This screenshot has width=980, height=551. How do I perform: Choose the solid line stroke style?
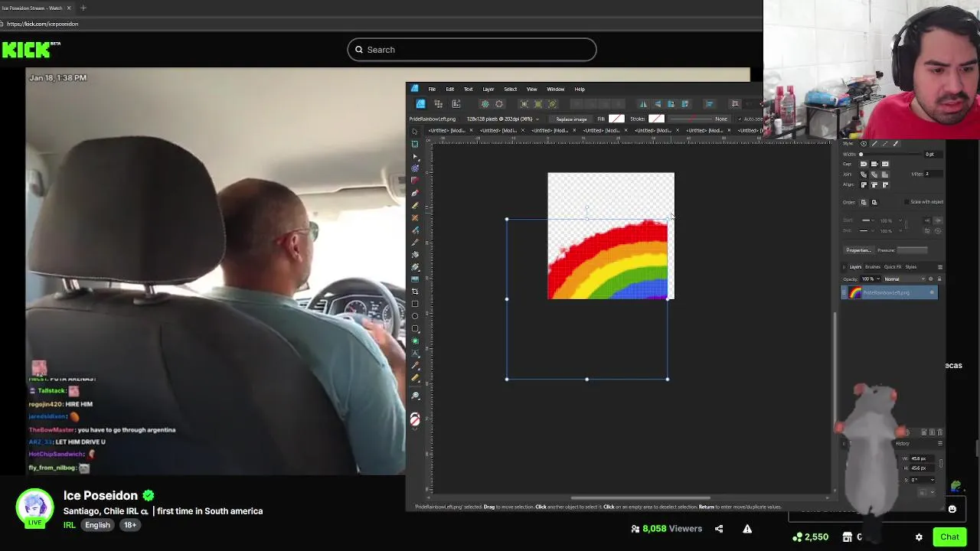[x=874, y=143]
